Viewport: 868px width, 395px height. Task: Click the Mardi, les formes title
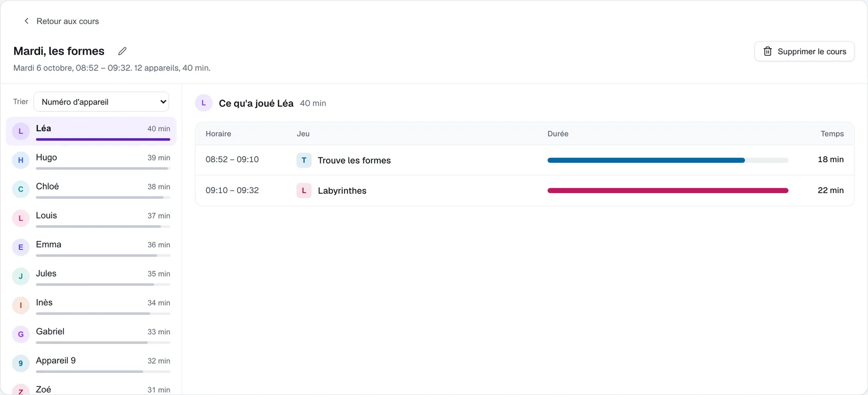[59, 51]
